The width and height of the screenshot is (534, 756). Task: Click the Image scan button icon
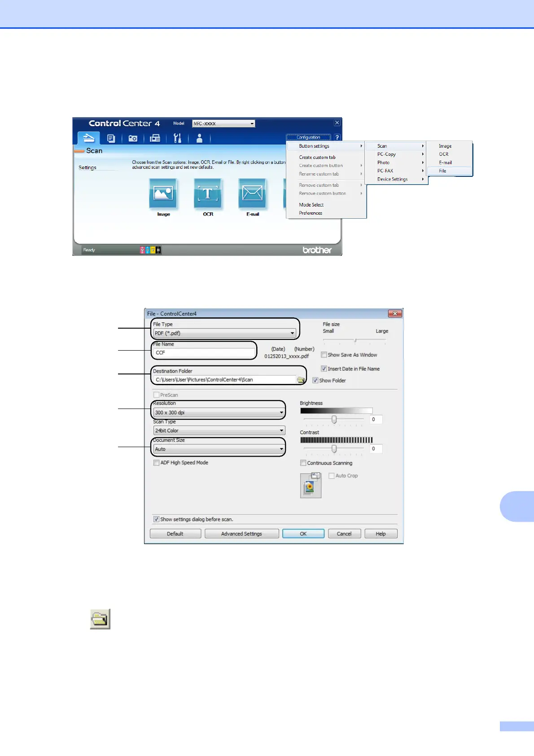163,193
